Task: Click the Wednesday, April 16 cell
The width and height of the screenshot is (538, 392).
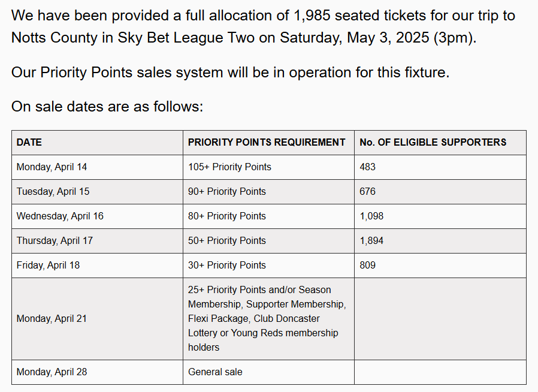Action: [x=98, y=216]
